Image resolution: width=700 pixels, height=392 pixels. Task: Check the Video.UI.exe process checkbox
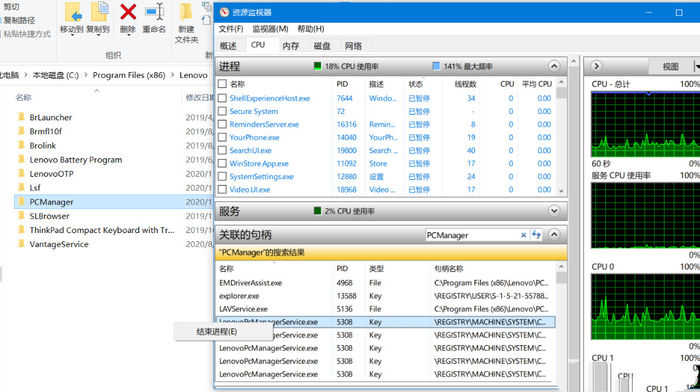tap(222, 189)
